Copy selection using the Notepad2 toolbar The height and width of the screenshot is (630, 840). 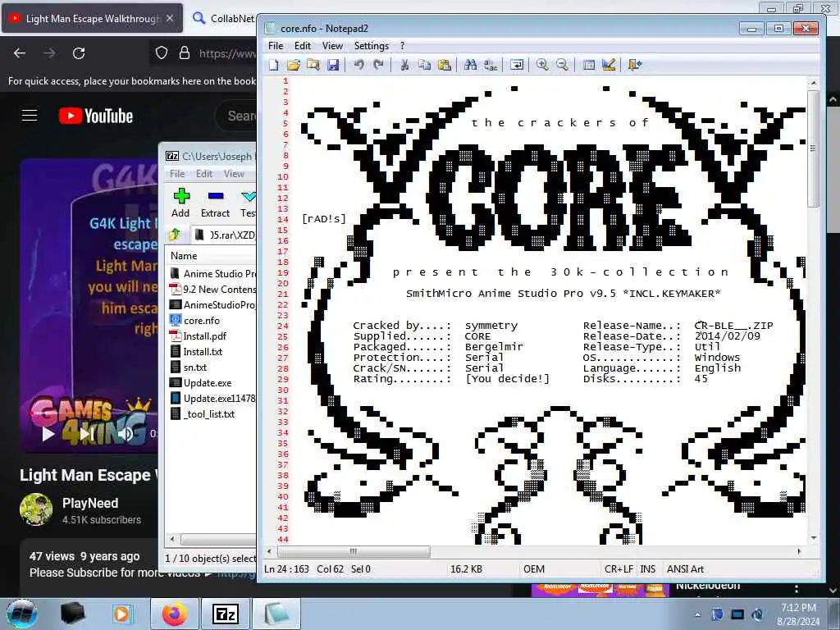tap(424, 65)
